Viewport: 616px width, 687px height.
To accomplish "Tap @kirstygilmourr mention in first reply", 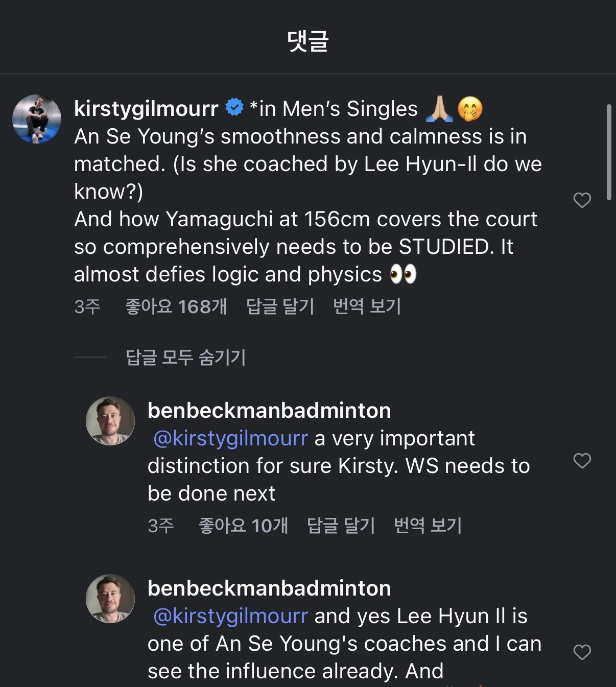I will tap(231, 438).
